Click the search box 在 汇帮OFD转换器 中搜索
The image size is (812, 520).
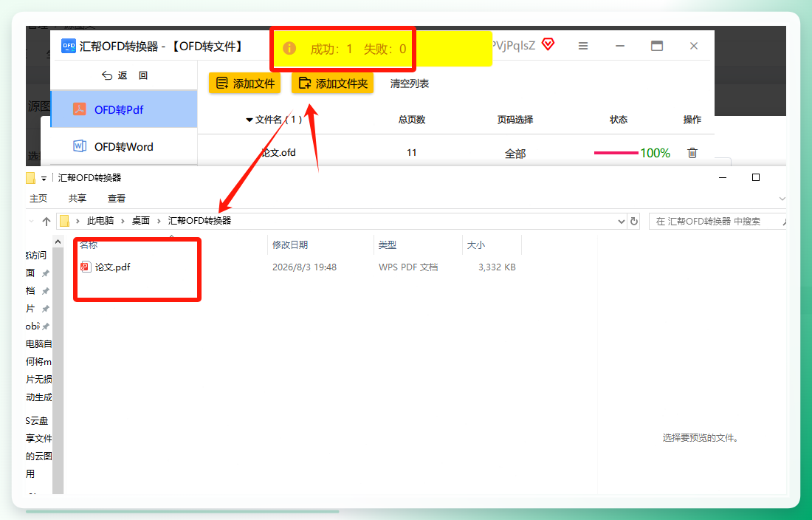(718, 222)
